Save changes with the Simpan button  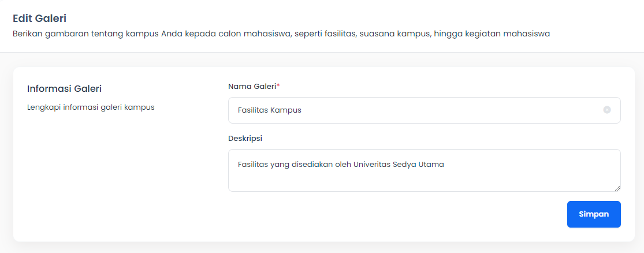pos(594,214)
